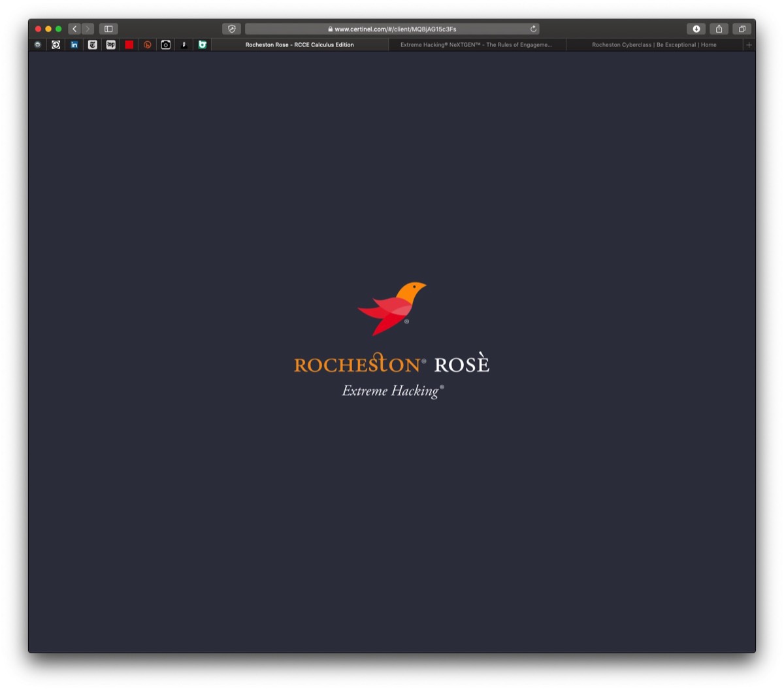The width and height of the screenshot is (784, 690).
Task: Click the Extreme Hacking tagline
Action: pyautogui.click(x=393, y=391)
